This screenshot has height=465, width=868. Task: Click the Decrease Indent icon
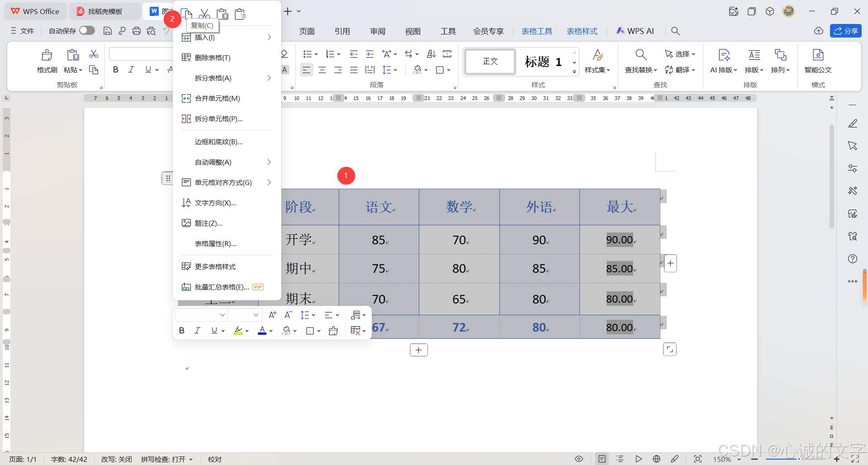click(354, 54)
